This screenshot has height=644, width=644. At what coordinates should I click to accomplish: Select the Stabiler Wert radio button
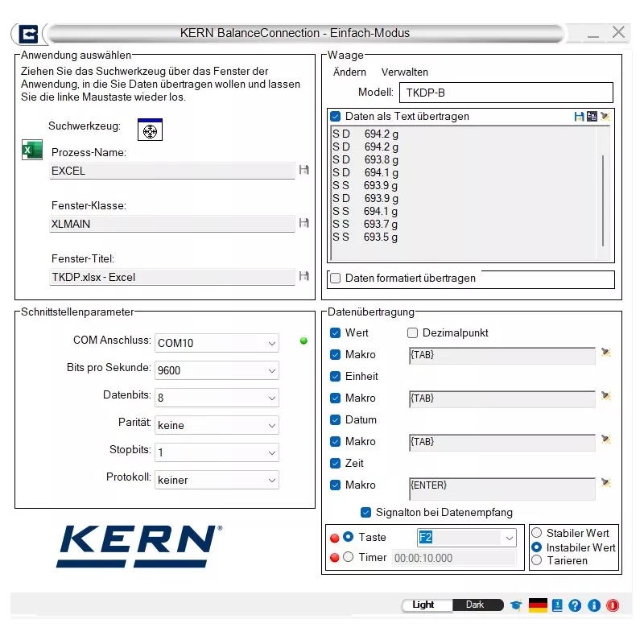click(537, 533)
